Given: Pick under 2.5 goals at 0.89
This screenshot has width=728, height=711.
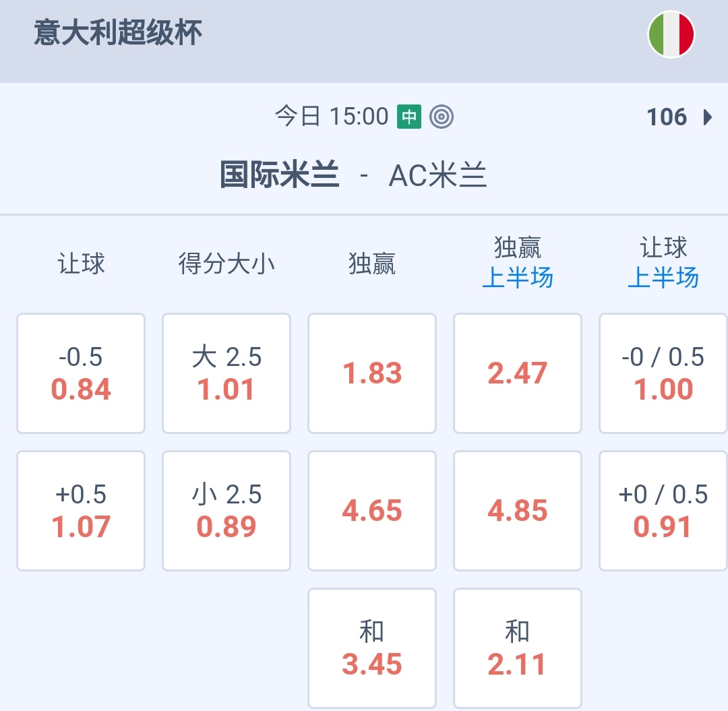Looking at the screenshot, I should pyautogui.click(x=226, y=511).
